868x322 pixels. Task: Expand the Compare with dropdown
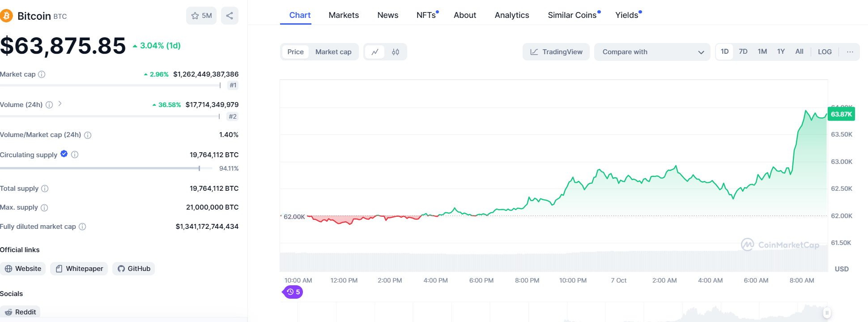(652, 52)
